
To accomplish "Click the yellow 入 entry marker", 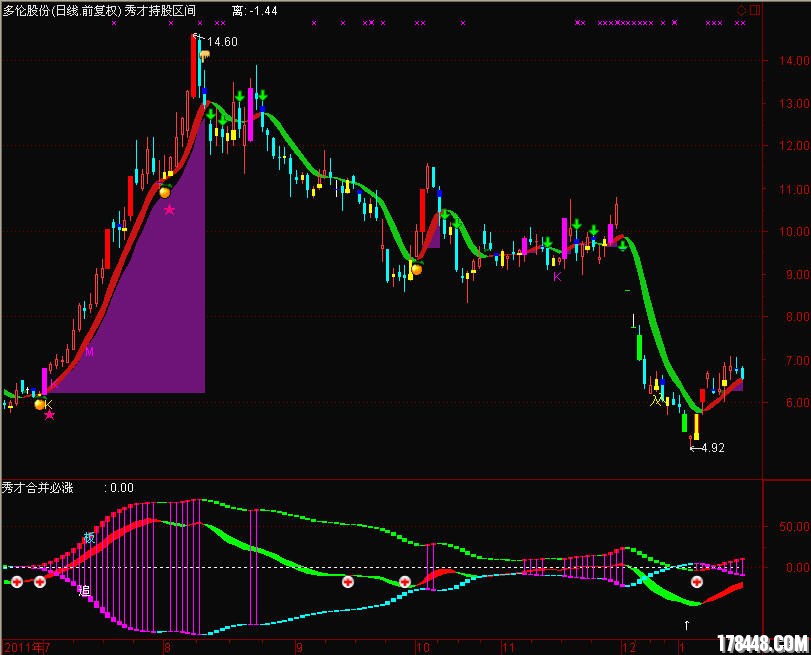I will [656, 400].
